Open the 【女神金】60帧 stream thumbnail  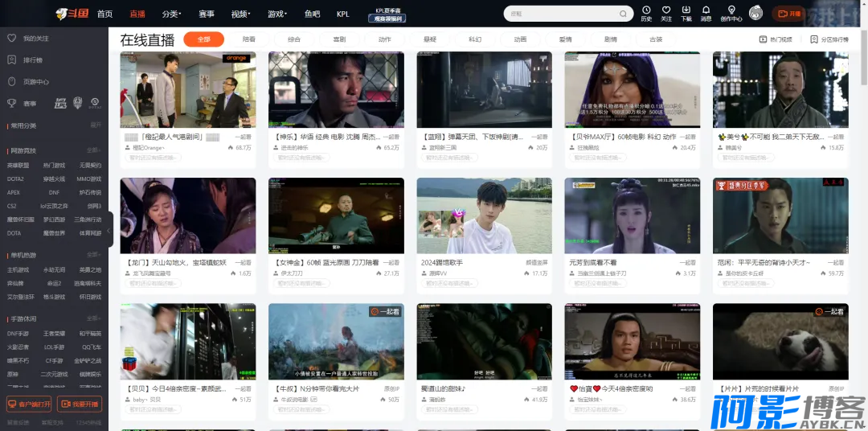tap(336, 215)
